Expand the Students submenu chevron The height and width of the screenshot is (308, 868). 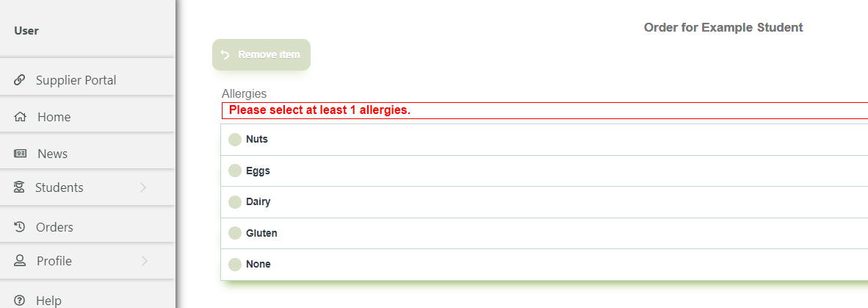143,187
